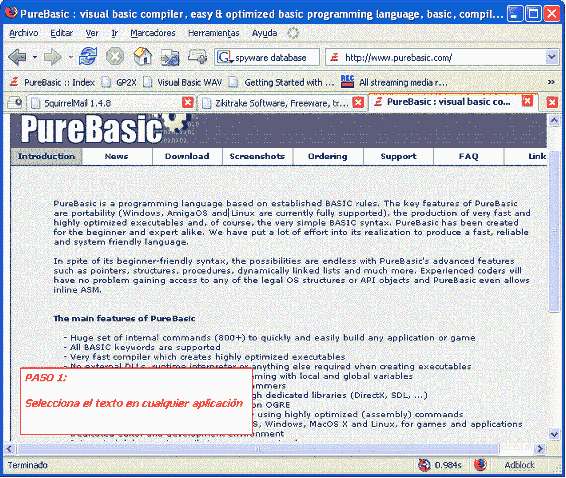The image size is (566, 478).
Task: Click the print toolbar icon
Action: tap(197, 57)
